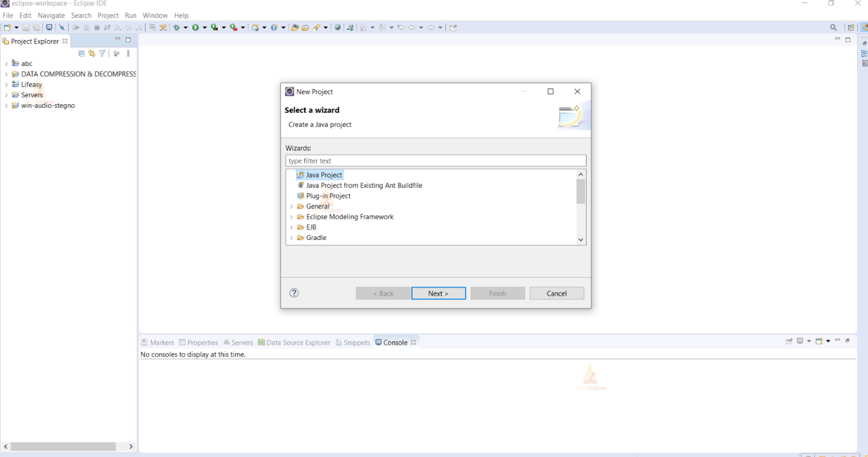The image size is (868, 457).
Task: Select Plug-in Project in the wizards list
Action: [x=324, y=196]
